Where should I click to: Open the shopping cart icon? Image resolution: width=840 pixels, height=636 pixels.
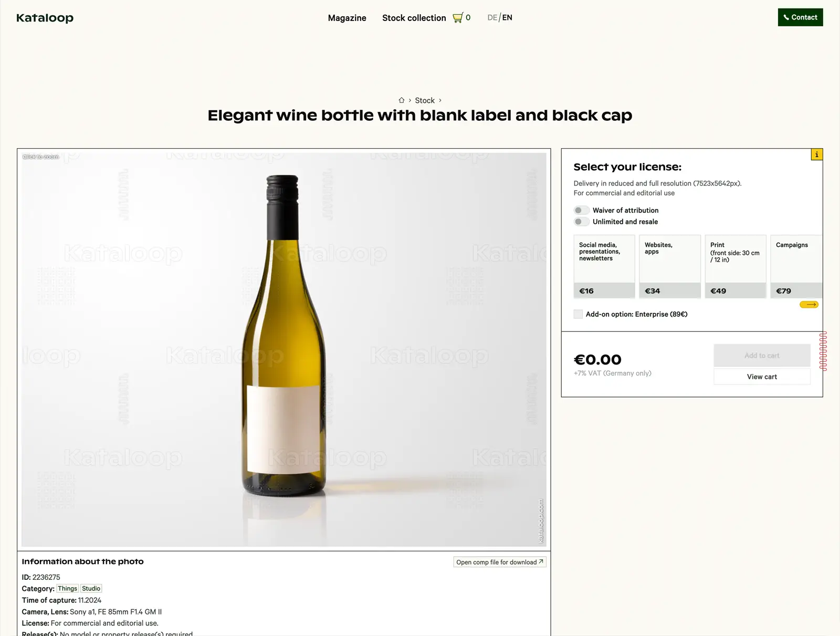point(458,18)
